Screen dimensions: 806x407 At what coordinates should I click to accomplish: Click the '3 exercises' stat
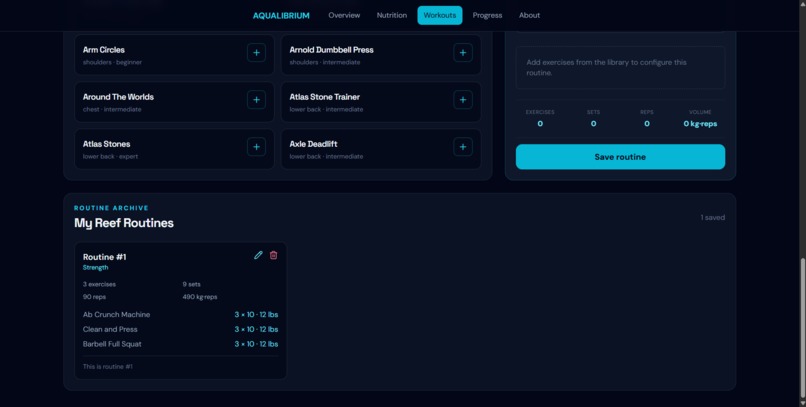click(99, 284)
